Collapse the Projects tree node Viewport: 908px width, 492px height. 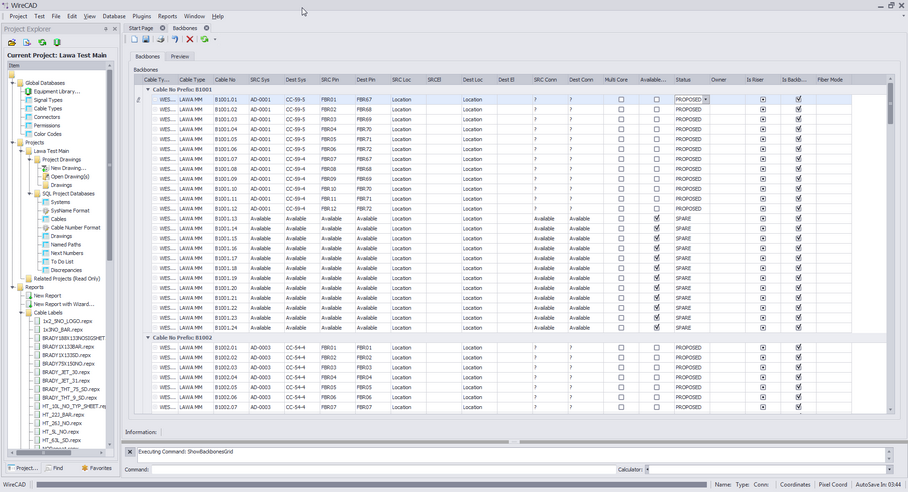[x=12, y=142]
